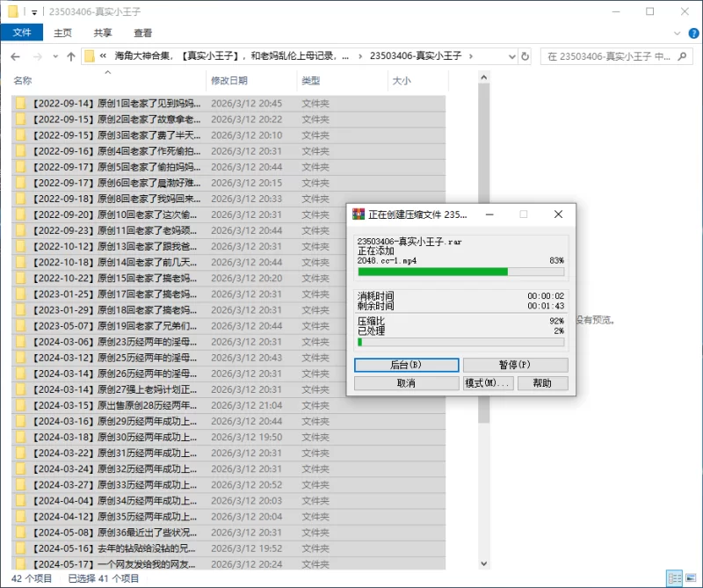Select folder icon of 原创11 row
The height and width of the screenshot is (588, 703).
click(20, 230)
